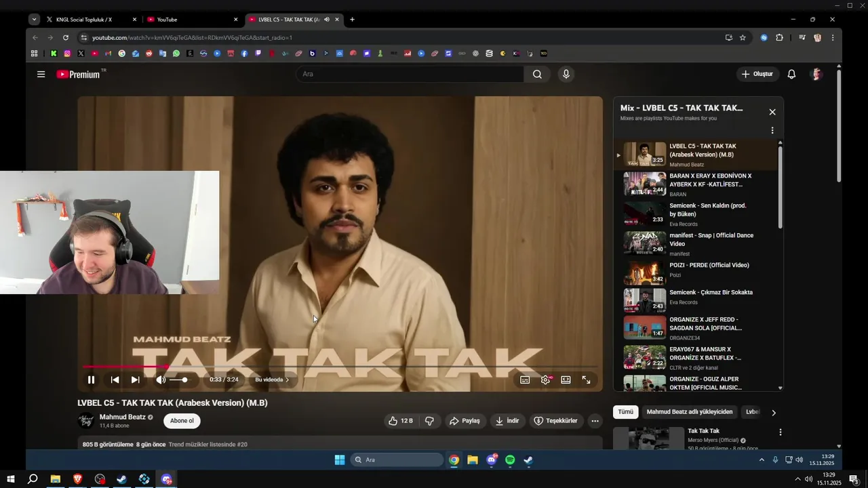Play 'BARAN X ERAY X EBONİVON' from the mix

696,184
